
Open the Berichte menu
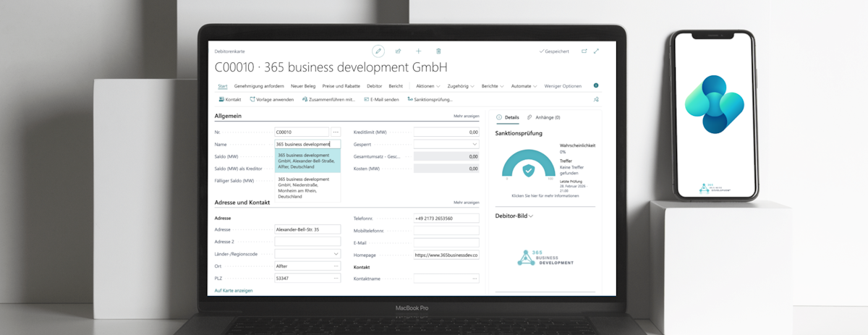point(493,86)
